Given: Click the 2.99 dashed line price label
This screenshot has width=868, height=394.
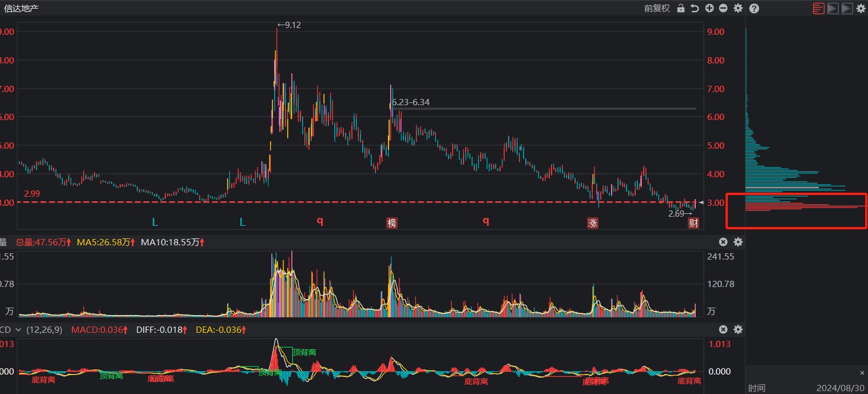Looking at the screenshot, I should (x=32, y=193).
